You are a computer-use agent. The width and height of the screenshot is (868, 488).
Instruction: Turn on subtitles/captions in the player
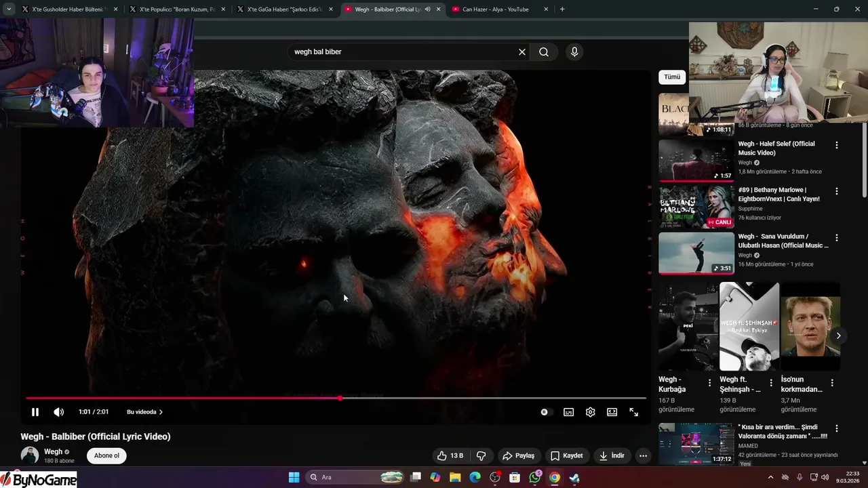pyautogui.click(x=569, y=412)
